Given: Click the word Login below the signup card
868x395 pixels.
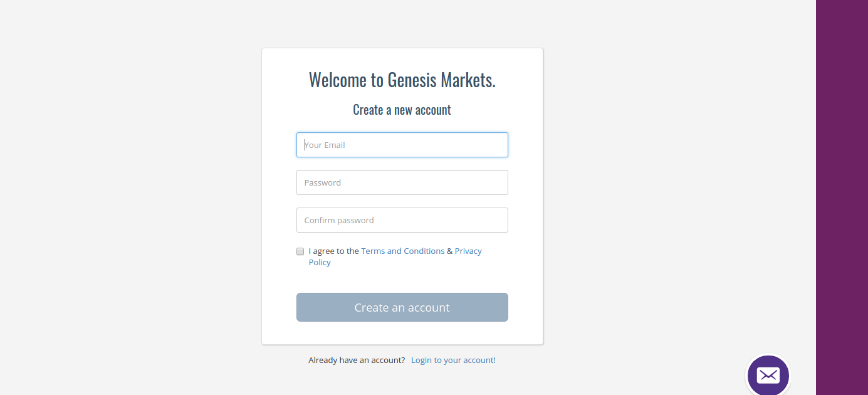Looking at the screenshot, I should (x=421, y=360).
